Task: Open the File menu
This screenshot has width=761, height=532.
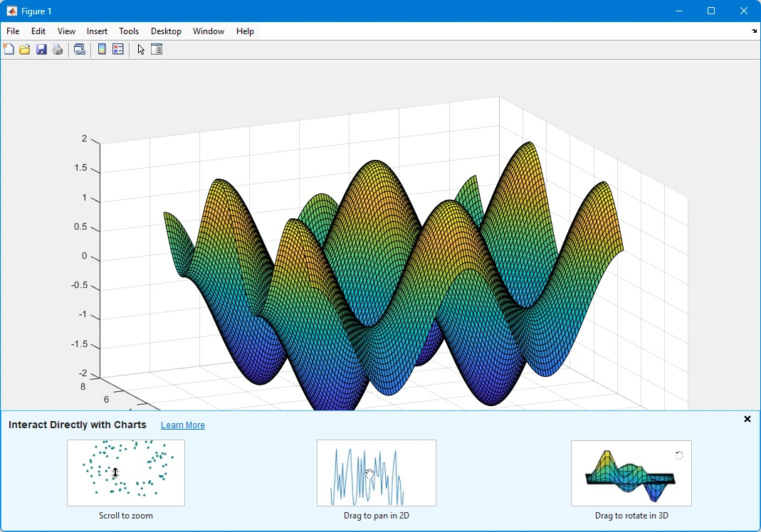Action: 13,31
